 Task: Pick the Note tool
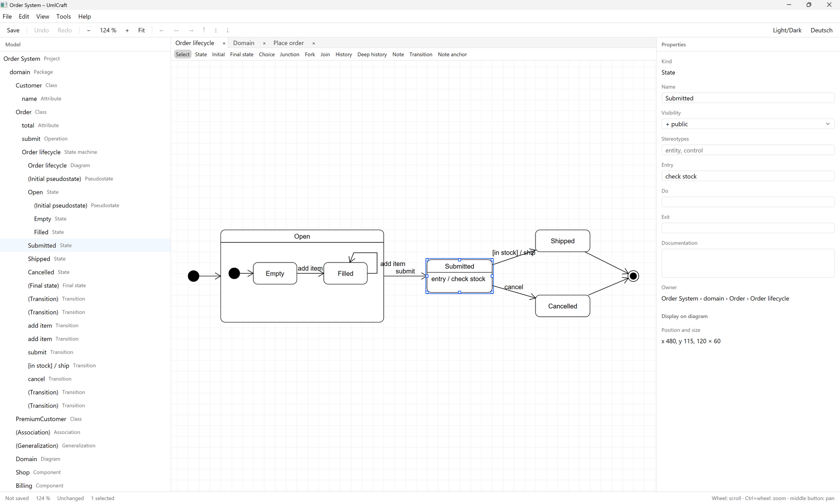pyautogui.click(x=398, y=54)
